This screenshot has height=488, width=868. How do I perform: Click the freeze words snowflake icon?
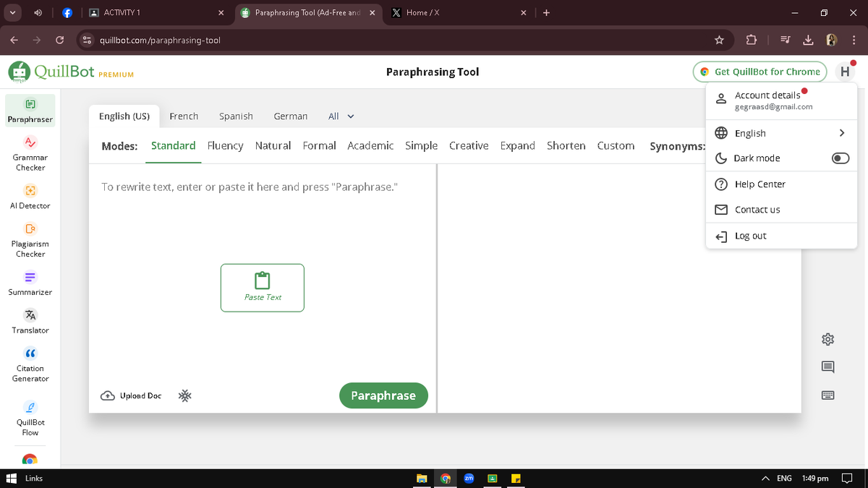tap(185, 395)
